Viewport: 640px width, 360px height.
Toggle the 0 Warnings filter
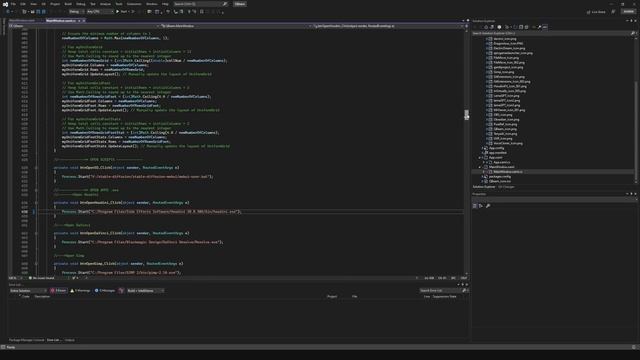click(80, 291)
